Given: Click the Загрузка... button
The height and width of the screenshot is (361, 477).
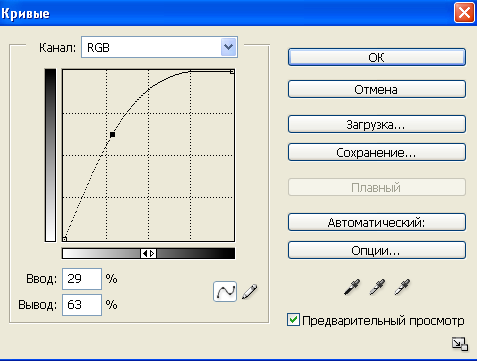Looking at the screenshot, I should point(377,124).
